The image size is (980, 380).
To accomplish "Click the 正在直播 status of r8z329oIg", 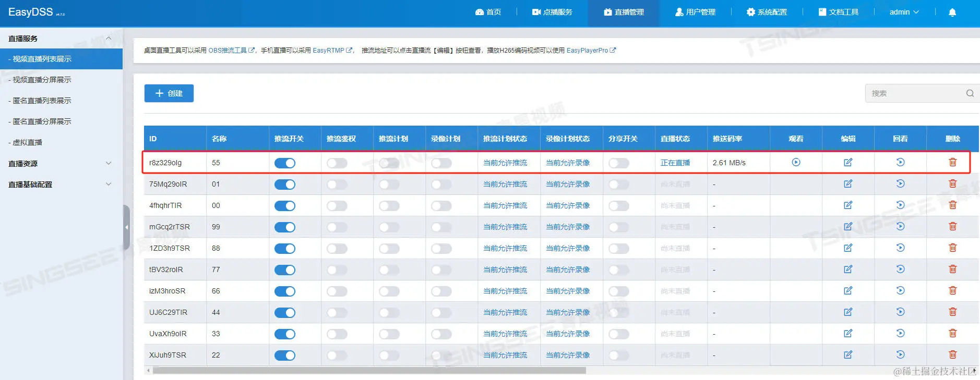I will pos(675,163).
